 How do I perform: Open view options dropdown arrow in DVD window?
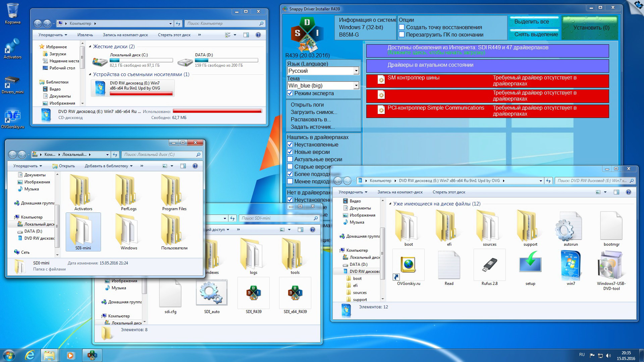[x=605, y=192]
